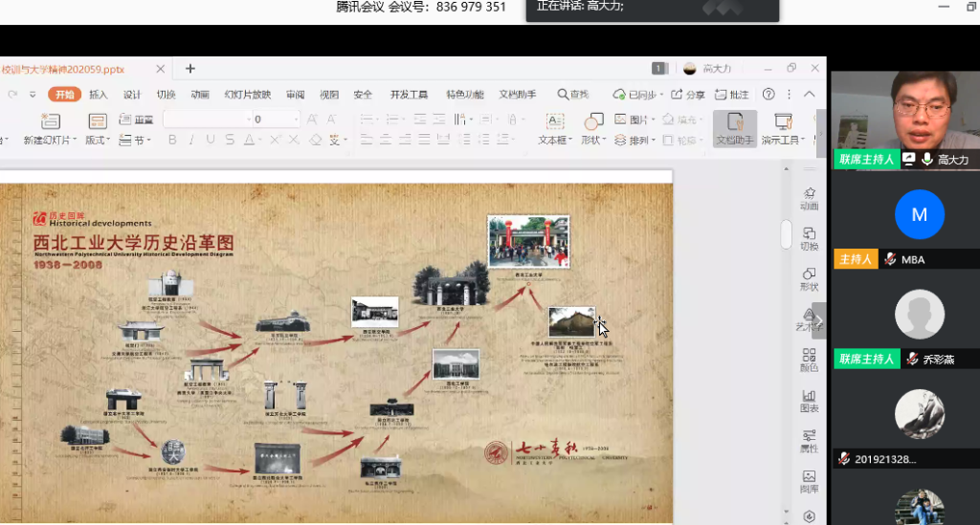Toggle bold text formatting

click(x=172, y=140)
